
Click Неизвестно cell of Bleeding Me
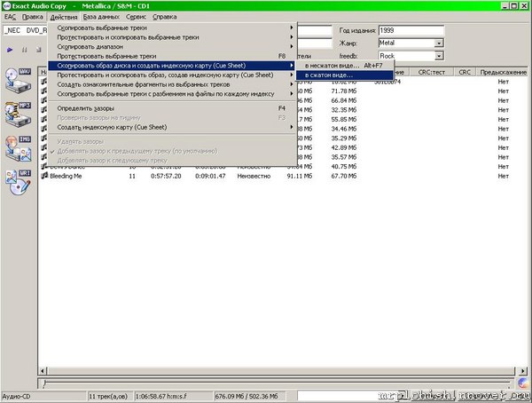pyautogui.click(x=254, y=176)
